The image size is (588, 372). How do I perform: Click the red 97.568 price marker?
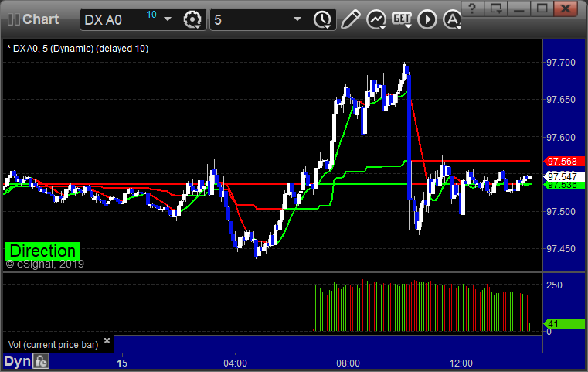tap(564, 162)
